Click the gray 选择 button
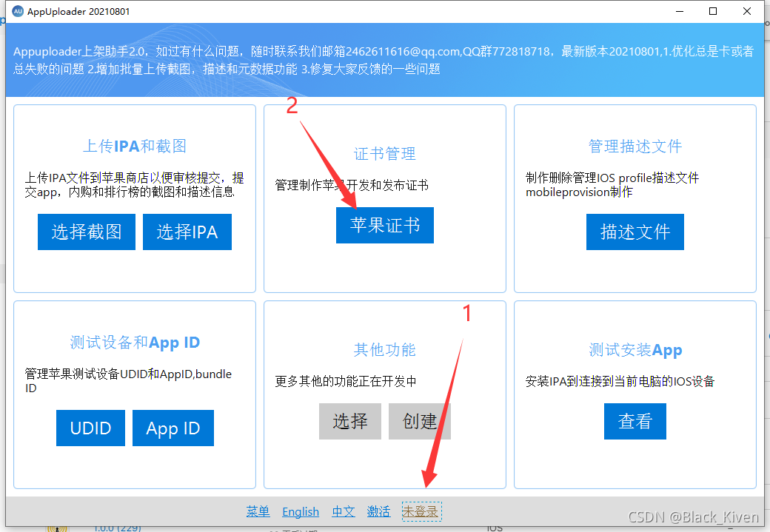This screenshot has width=770, height=532. coord(350,421)
